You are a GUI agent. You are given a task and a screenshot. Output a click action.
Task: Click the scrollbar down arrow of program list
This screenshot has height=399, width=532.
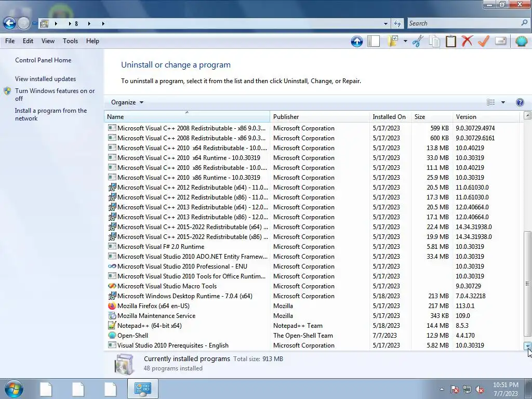pos(527,345)
